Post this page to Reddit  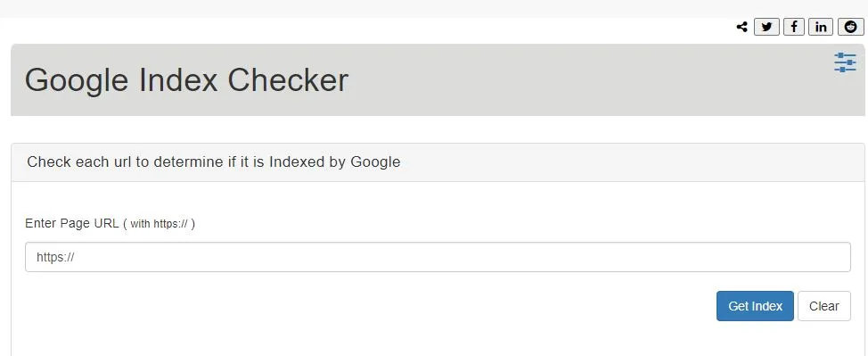pos(851,27)
